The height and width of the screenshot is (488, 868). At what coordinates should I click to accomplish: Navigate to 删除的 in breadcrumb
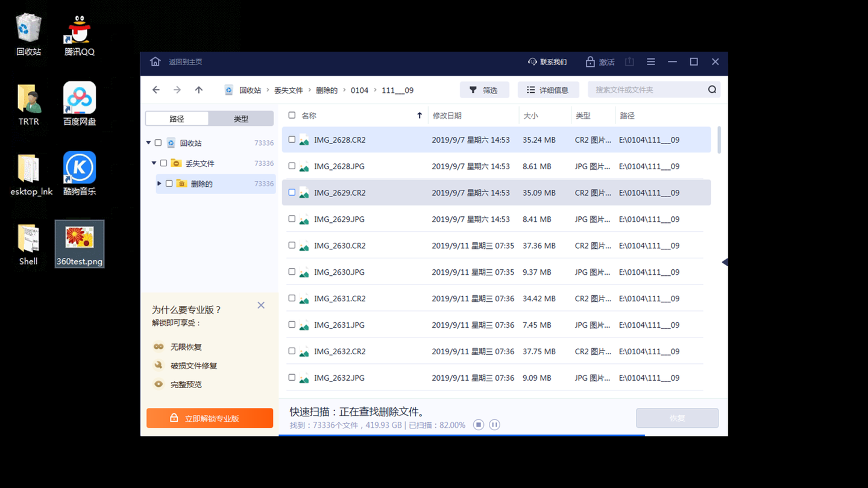click(327, 90)
